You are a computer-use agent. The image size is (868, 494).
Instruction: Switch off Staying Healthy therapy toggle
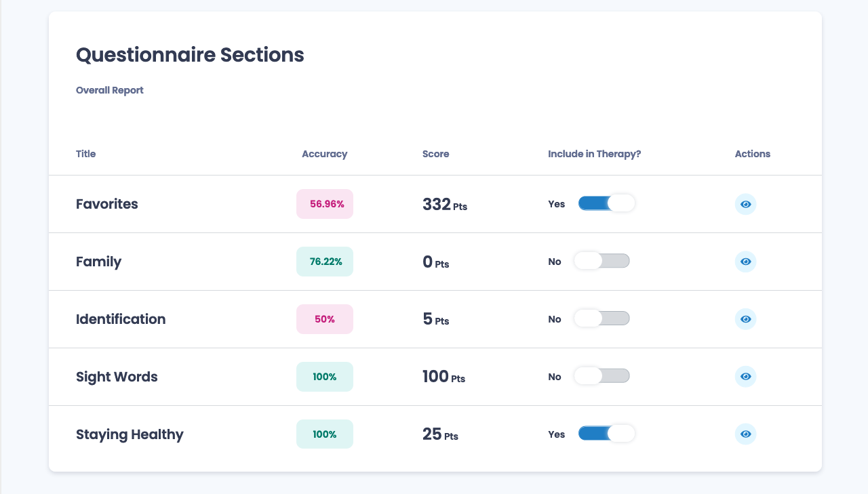pyautogui.click(x=606, y=434)
